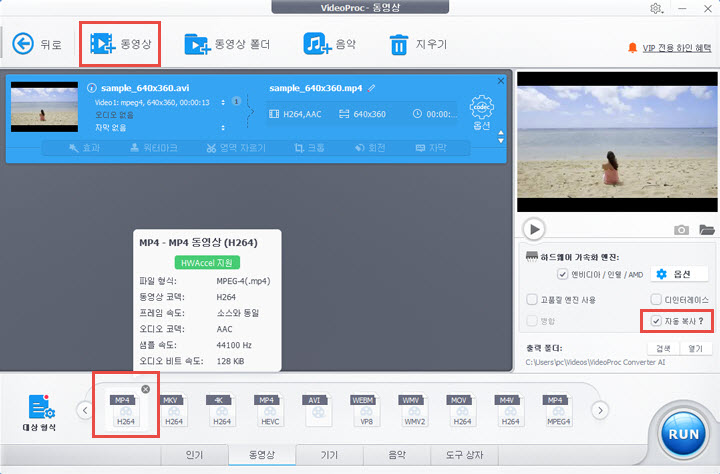Click the HWAccel 지원 green badge
The height and width of the screenshot is (474, 720).
tap(207, 263)
